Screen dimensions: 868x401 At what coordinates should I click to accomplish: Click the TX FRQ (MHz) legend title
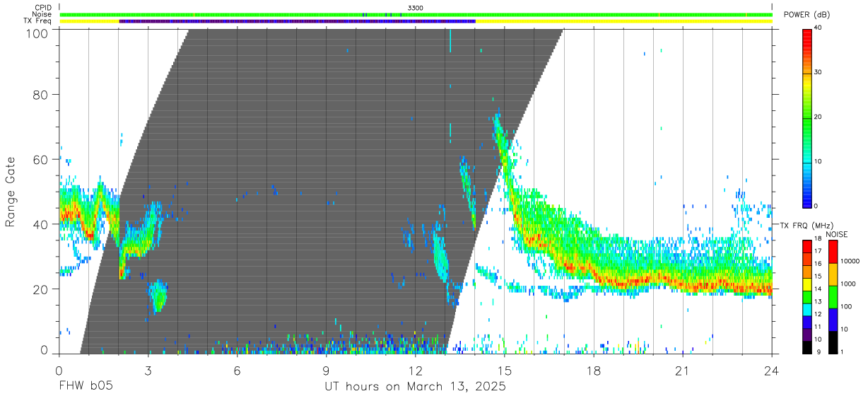pos(807,226)
